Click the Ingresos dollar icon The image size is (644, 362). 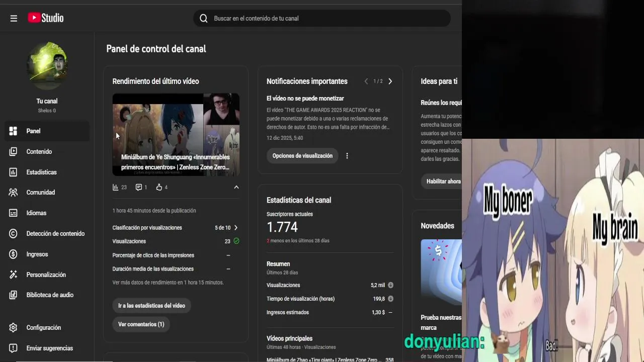(x=14, y=254)
